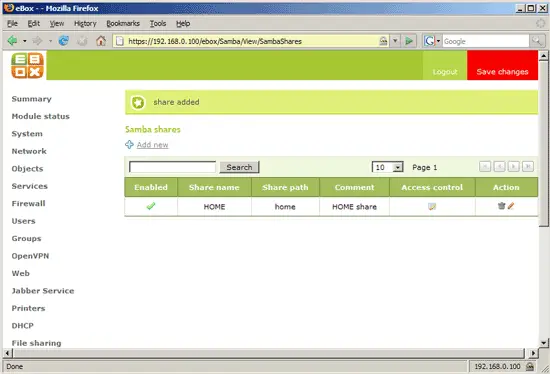Click the vertical scrollbar up arrow
550x374 pixels.
tap(543, 55)
